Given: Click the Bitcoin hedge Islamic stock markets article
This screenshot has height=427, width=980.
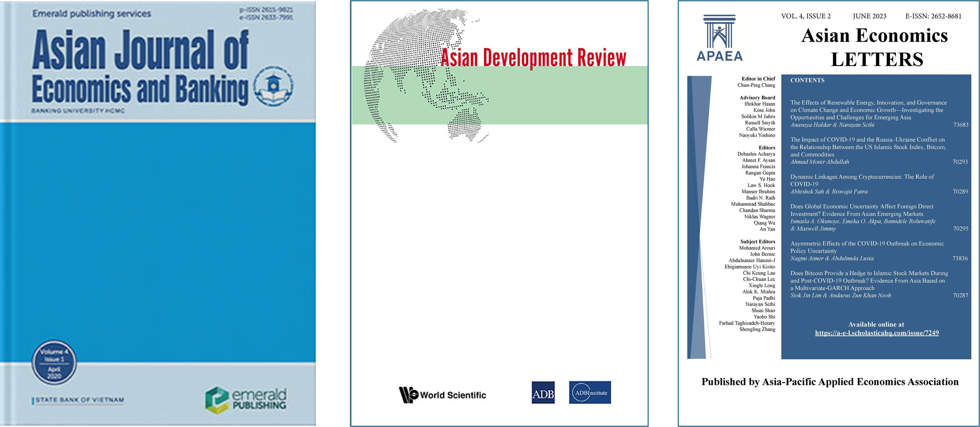Looking at the screenshot, I should click(x=869, y=281).
